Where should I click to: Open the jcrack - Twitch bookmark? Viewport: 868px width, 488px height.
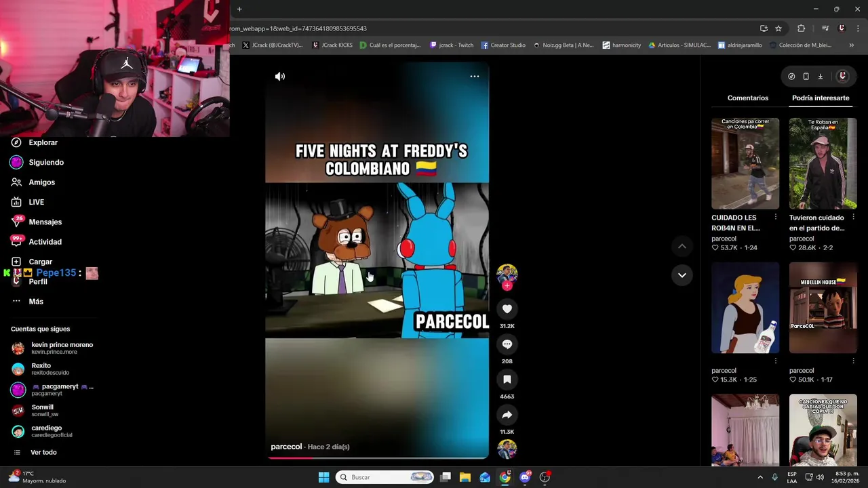[x=452, y=45]
